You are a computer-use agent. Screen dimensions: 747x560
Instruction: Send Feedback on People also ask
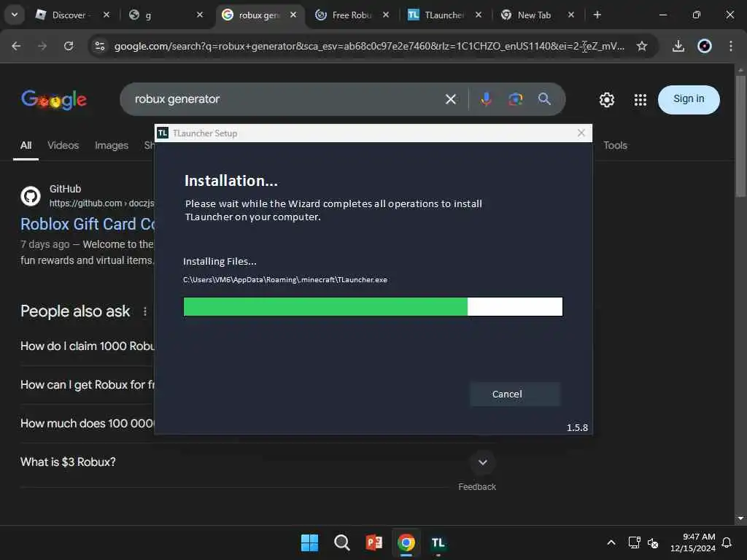click(x=477, y=486)
